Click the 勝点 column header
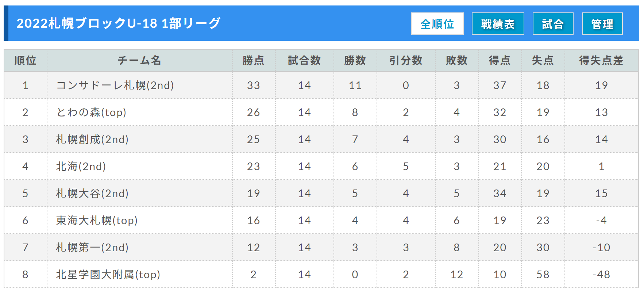Image resolution: width=644 pixels, height=291 pixels. coord(254,60)
